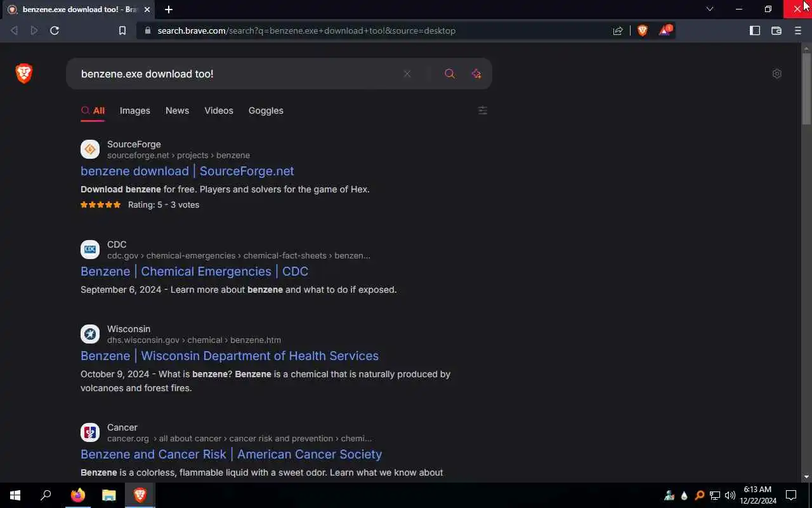Open the volume speaker tray icon
Screen dimensions: 812x508
730,495
